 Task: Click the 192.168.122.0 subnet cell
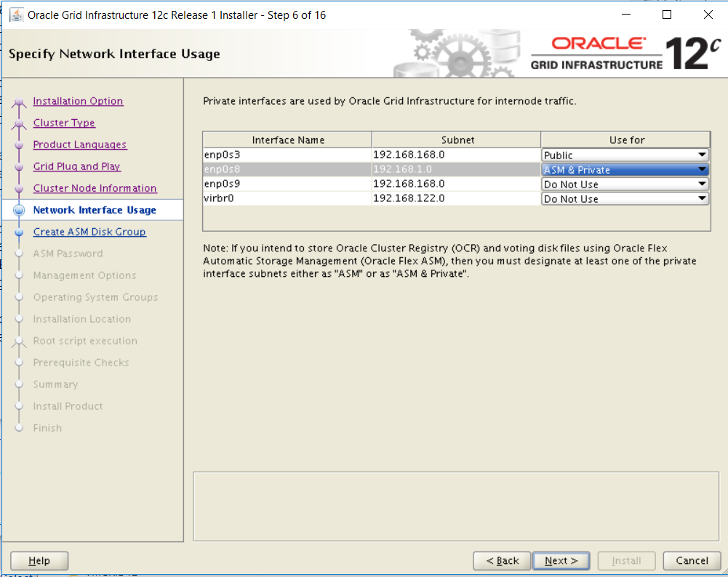(457, 198)
